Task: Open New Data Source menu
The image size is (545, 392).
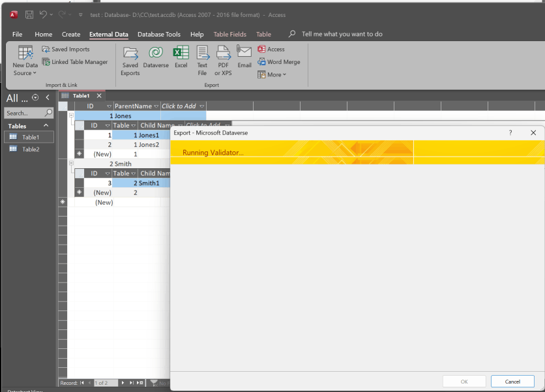Action: click(25, 61)
